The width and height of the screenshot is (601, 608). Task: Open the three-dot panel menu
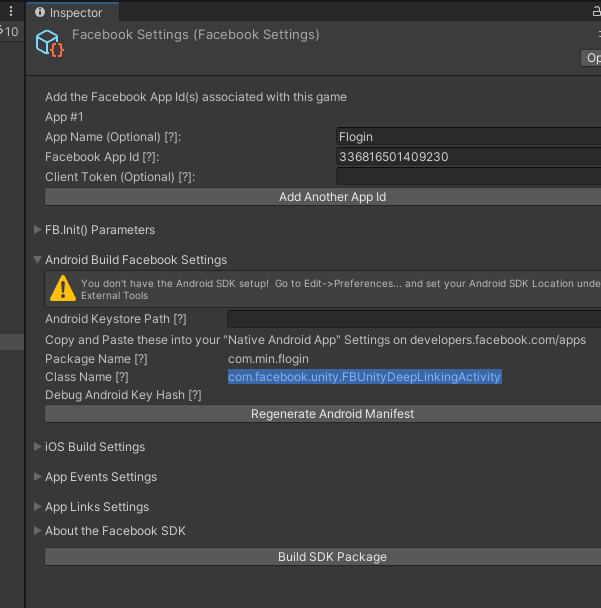pos(11,11)
